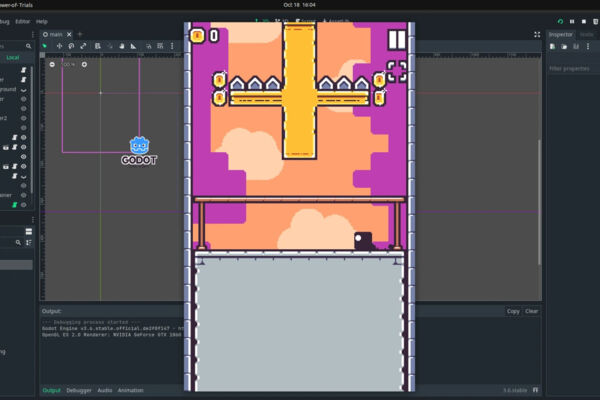Image resolution: width=600 pixels, height=400 pixels.
Task: Create a new resource in Inspector
Action: (553, 46)
